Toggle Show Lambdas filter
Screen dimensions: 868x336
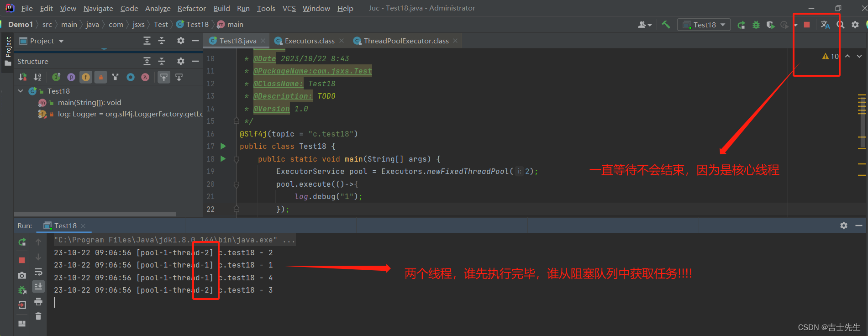tap(145, 77)
